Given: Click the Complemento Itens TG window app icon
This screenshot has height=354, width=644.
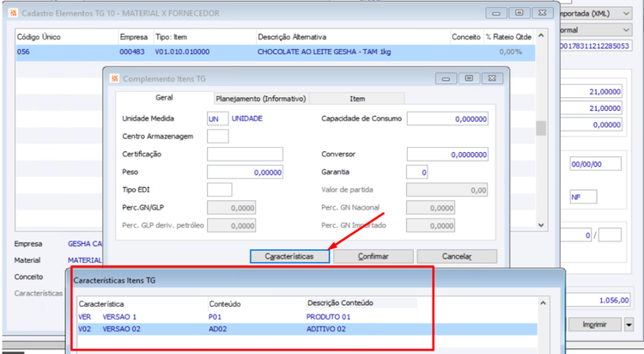Looking at the screenshot, I should pyautogui.click(x=114, y=78).
